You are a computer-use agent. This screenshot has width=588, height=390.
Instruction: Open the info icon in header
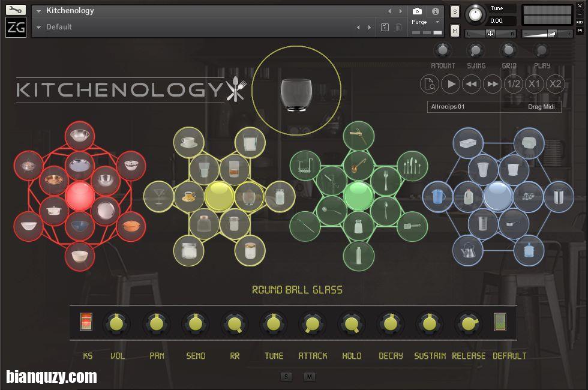[x=436, y=11]
